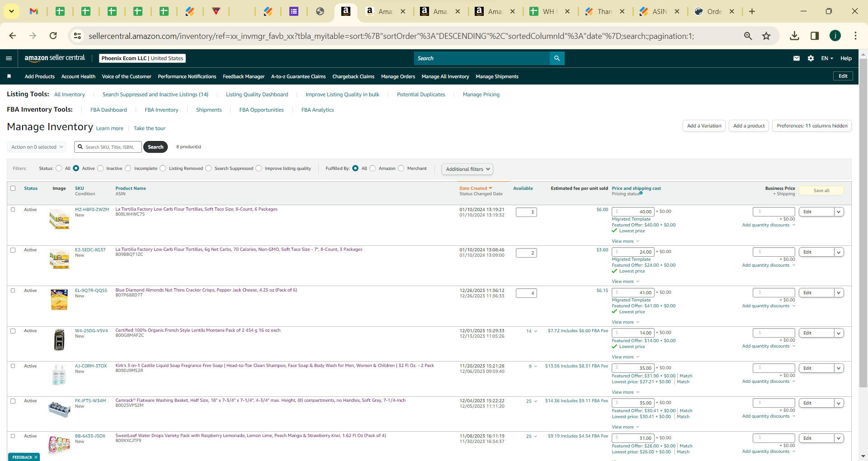The image size is (868, 461).
Task: Check the select-all header checkbox
Action: [x=13, y=188]
